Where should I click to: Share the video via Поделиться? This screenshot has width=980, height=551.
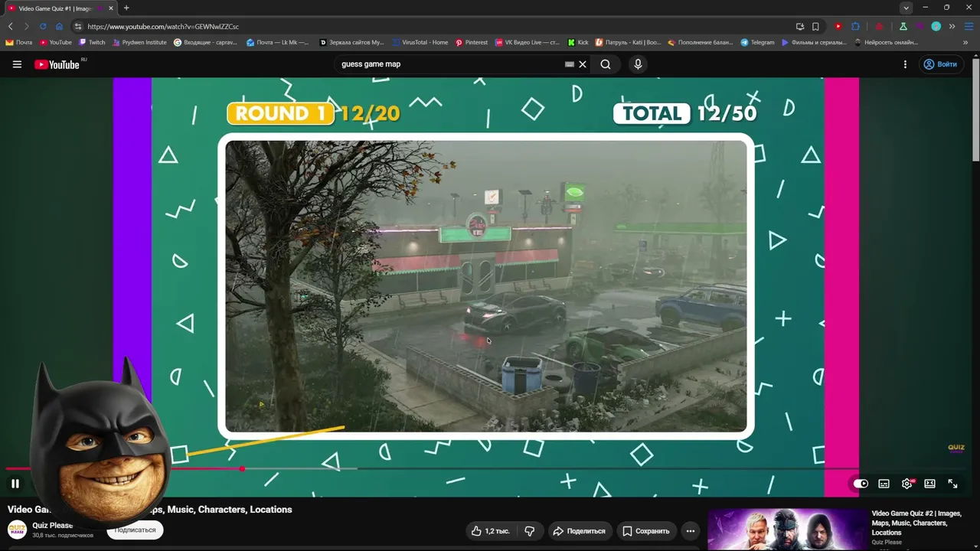[x=579, y=531]
